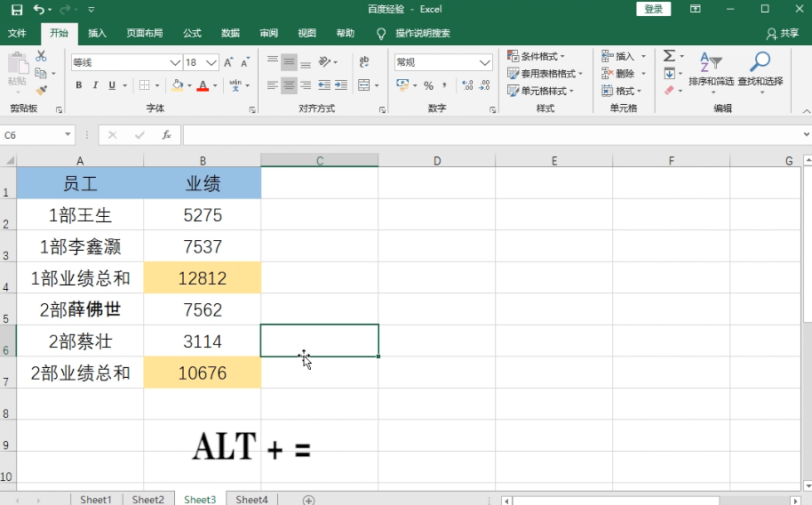
Task: Click the decrease decimal icon
Action: pyautogui.click(x=485, y=85)
